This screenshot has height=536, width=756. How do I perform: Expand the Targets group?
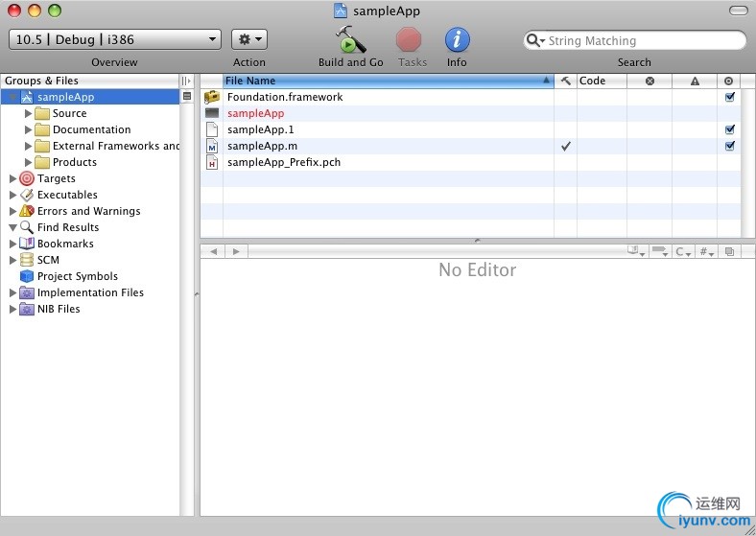(x=12, y=179)
